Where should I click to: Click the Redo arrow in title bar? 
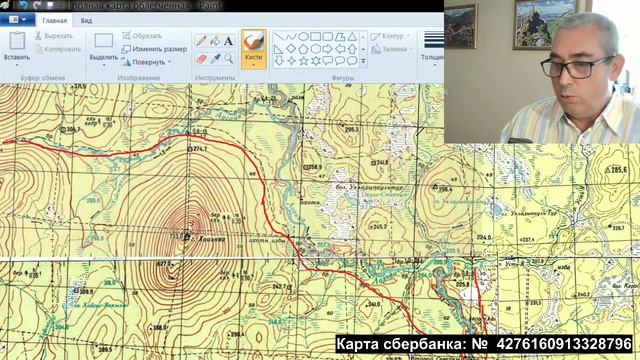click(x=37, y=5)
